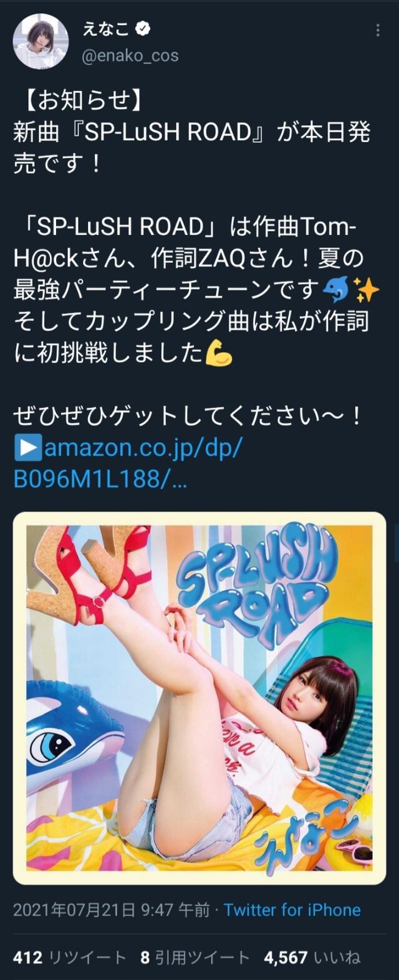Open the amazon.co.jp/dp/B096M1L188 link
The image size is (399, 980).
[128, 464]
